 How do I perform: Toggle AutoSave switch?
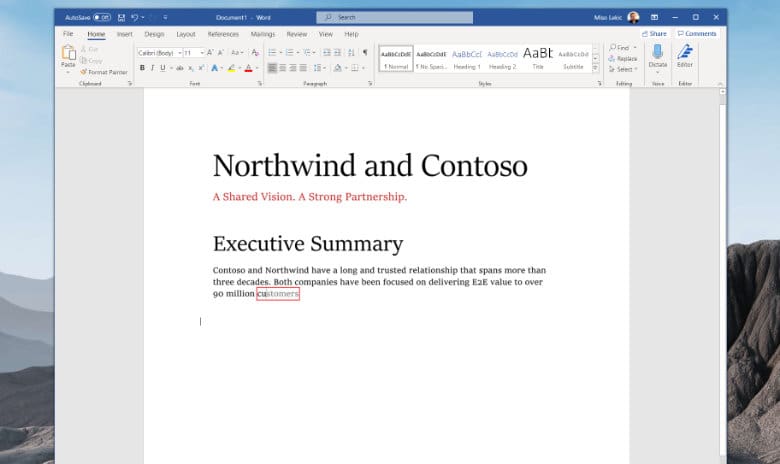(x=102, y=17)
